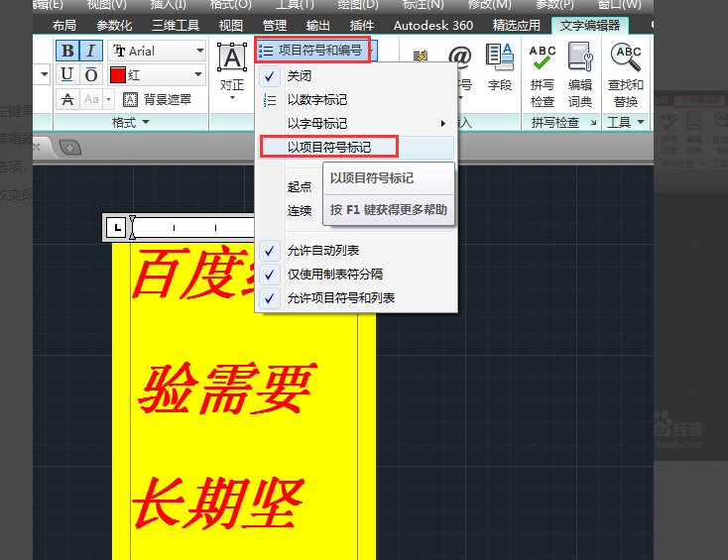The image size is (728, 560).
Task: Open the Background Mask (背景遮罩) option
Action: 157,99
